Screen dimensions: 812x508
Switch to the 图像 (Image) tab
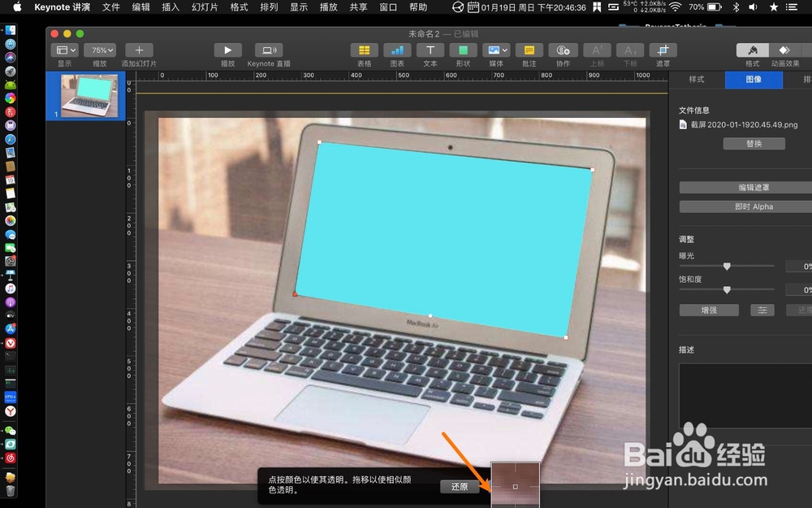click(754, 80)
